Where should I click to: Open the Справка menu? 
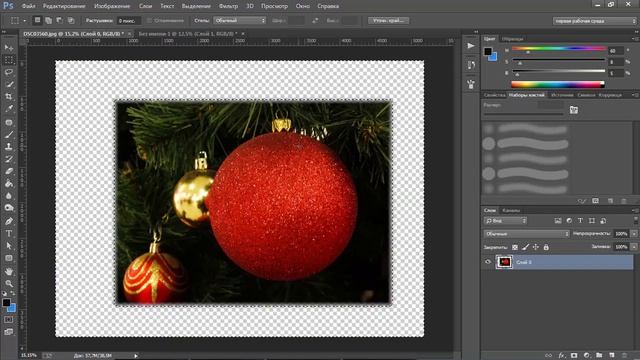click(x=328, y=6)
